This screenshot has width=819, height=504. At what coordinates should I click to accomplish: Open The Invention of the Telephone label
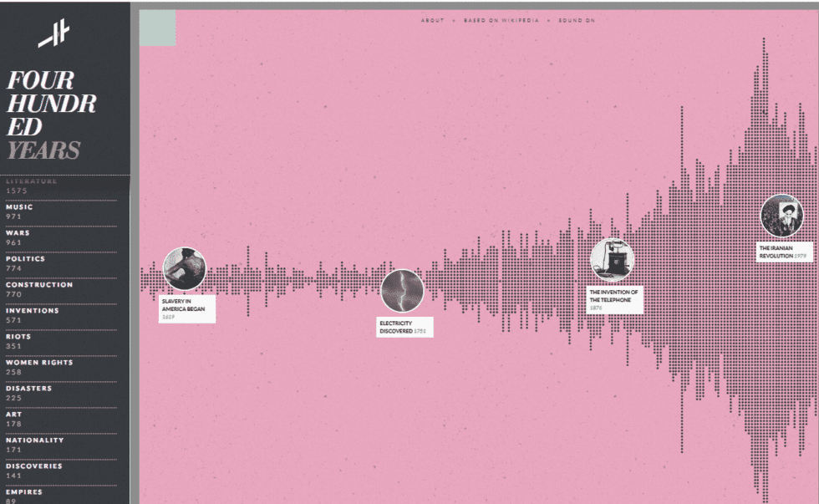(x=615, y=300)
